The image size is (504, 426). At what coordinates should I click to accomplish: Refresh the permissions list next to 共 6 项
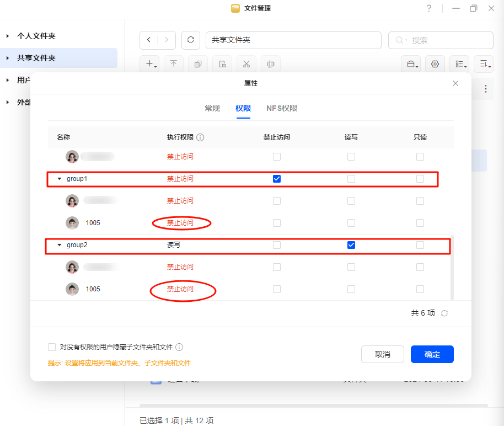[444, 313]
